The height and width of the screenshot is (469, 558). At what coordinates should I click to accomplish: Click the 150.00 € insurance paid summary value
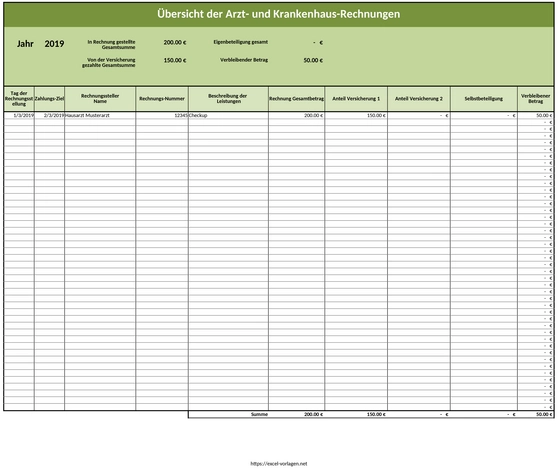tap(175, 60)
